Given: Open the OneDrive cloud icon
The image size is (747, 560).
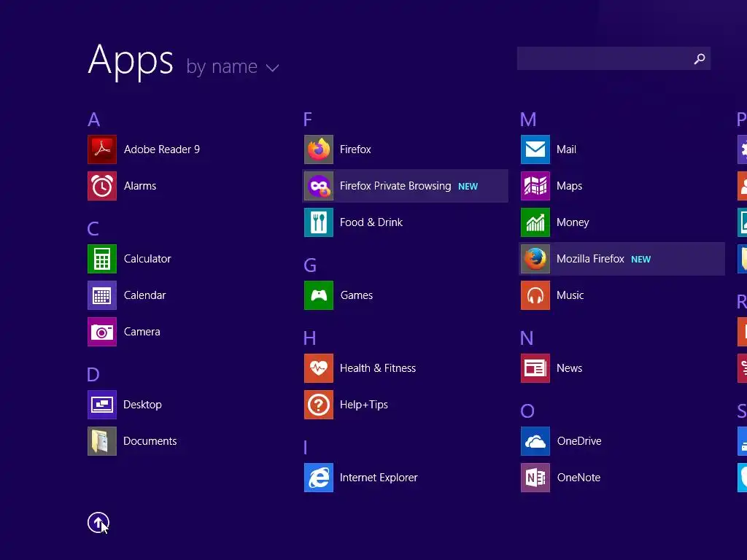Looking at the screenshot, I should tap(535, 441).
